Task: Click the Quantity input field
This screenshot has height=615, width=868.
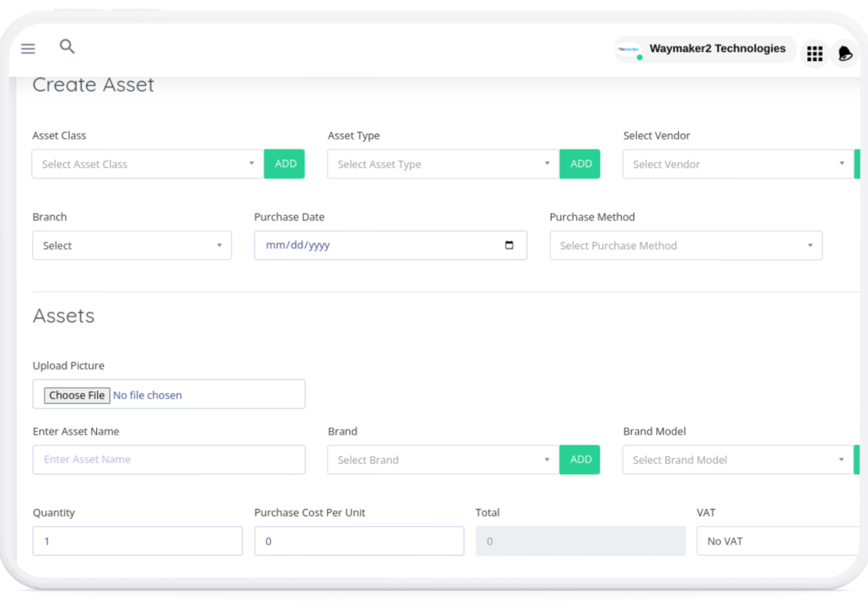Action: click(137, 541)
